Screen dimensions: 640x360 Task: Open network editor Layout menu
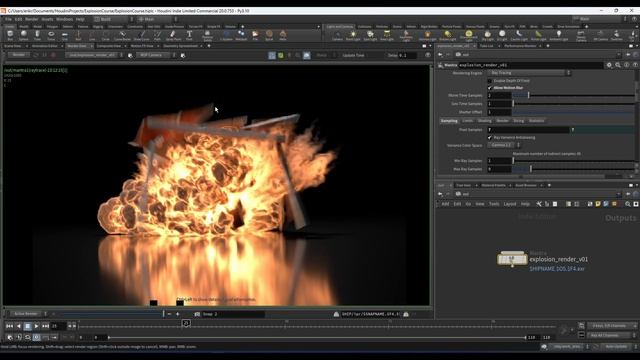click(510, 204)
